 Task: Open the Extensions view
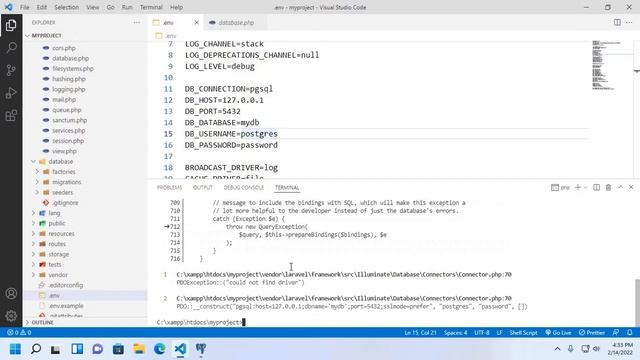[11, 116]
